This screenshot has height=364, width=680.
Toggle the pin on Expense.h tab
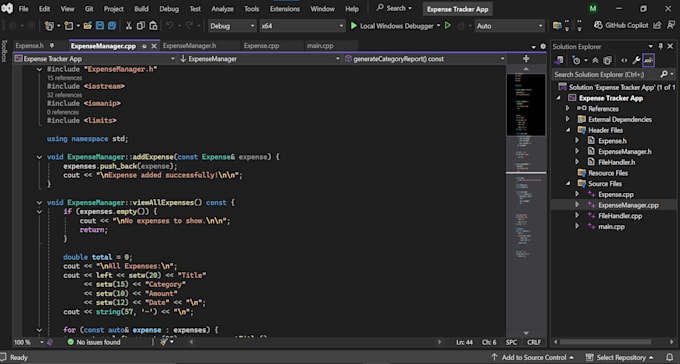(52, 46)
